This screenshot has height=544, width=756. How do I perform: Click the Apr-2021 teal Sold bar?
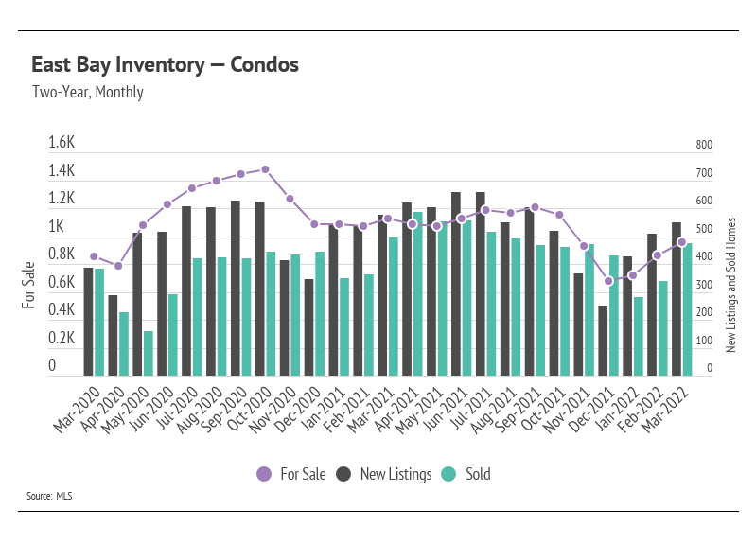418,293
